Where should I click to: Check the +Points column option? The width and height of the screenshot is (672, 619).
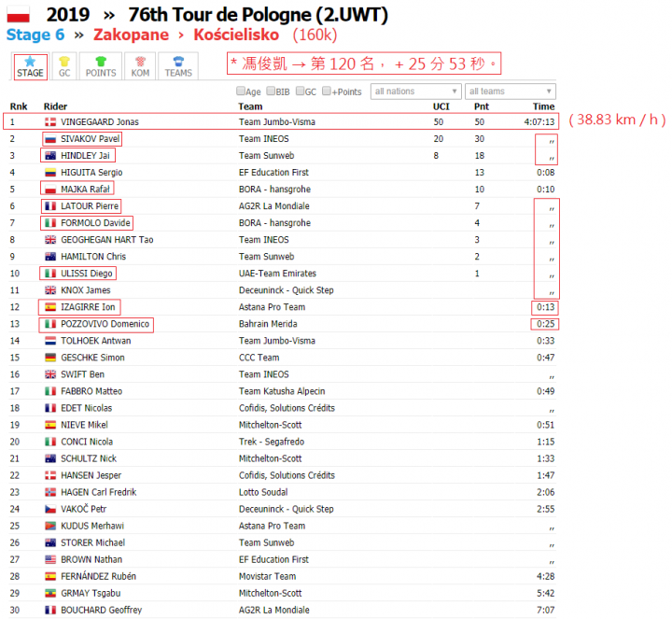coord(327,91)
